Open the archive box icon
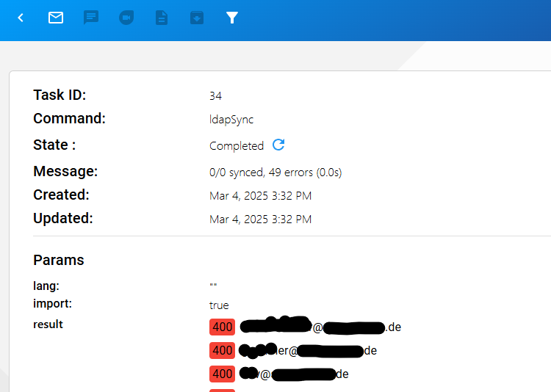Screen dimensions: 551x392 (x=197, y=18)
